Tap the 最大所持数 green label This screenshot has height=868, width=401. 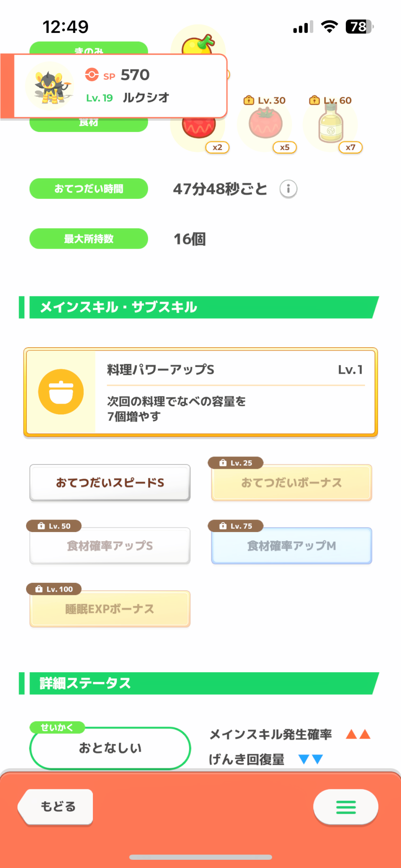89,239
